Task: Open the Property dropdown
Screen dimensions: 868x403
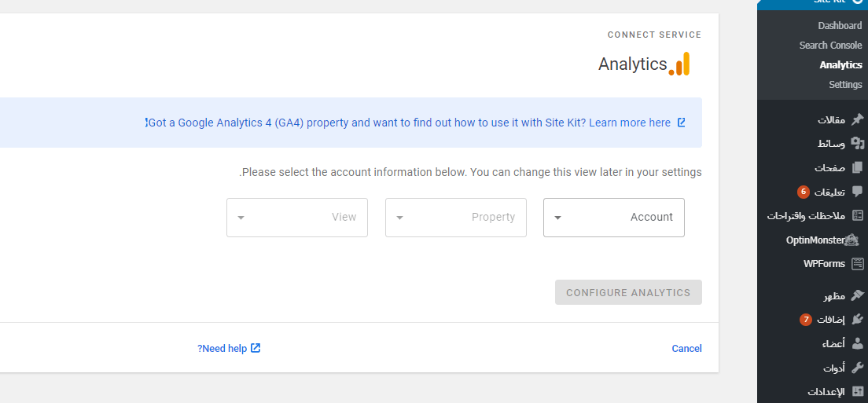Action: click(x=455, y=218)
